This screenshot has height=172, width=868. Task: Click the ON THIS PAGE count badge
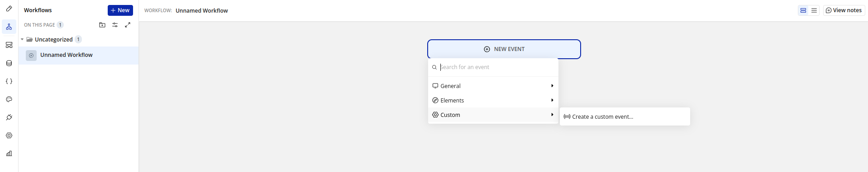point(60,25)
